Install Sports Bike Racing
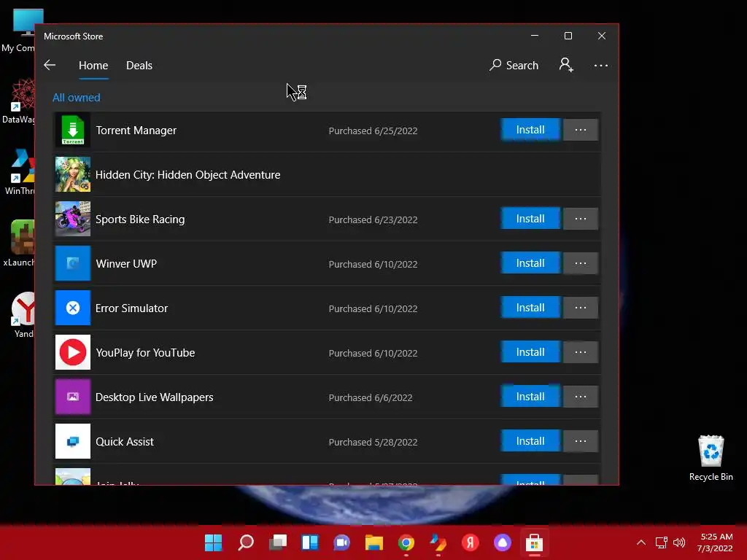747x560 pixels. [x=530, y=219]
